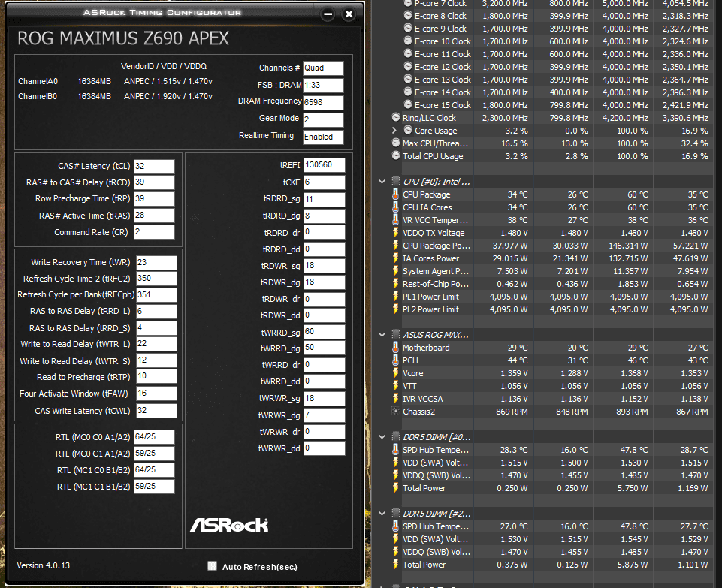The width and height of the screenshot is (722, 588).
Task: Click the Motherboard temperature thermometer icon
Action: click(395, 348)
